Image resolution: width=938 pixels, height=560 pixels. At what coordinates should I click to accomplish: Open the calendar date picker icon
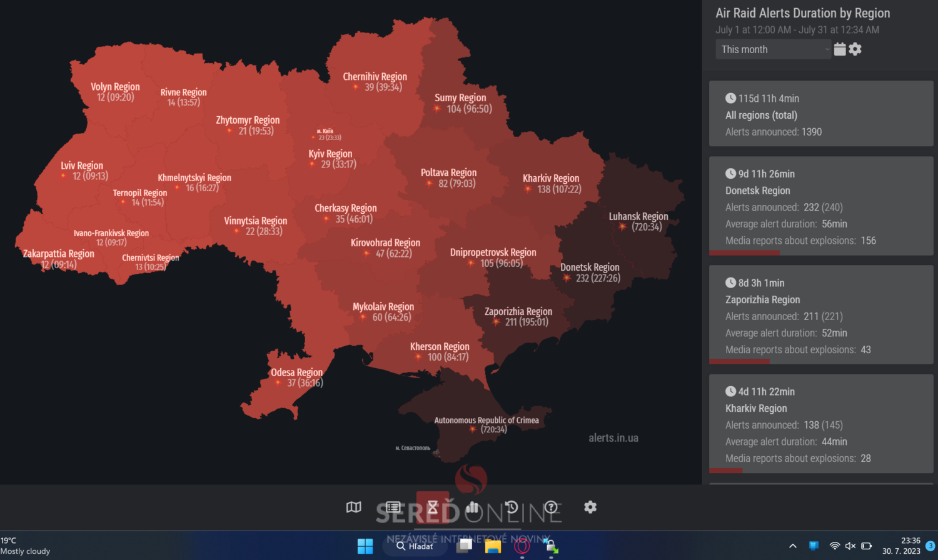coord(840,49)
